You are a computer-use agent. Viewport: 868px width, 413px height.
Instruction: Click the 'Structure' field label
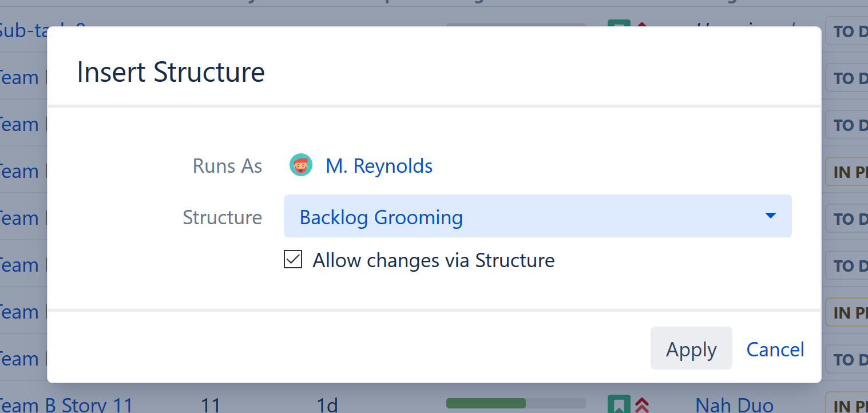[222, 217]
